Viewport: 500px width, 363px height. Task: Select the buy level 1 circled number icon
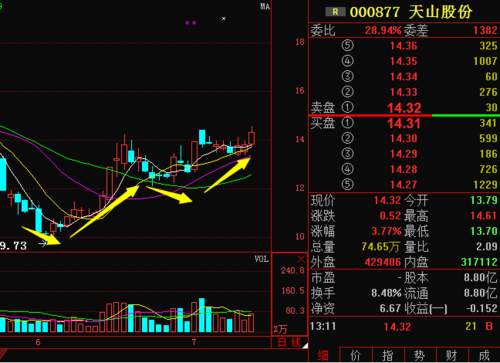pyautogui.click(x=347, y=123)
